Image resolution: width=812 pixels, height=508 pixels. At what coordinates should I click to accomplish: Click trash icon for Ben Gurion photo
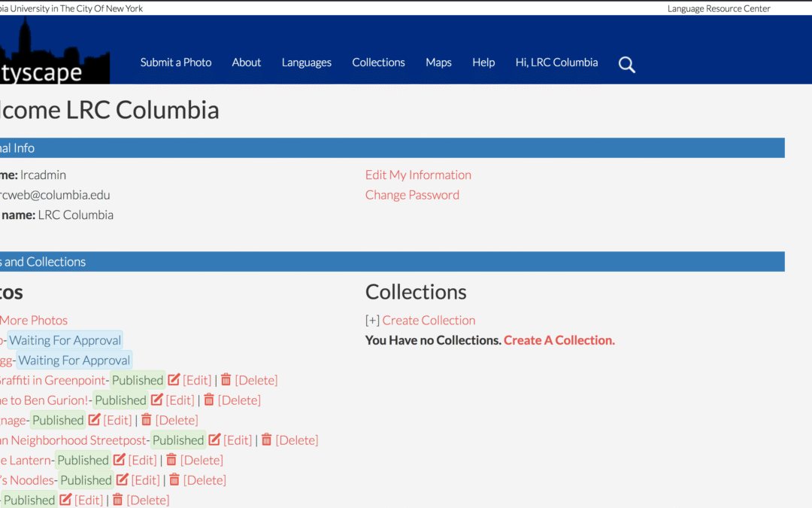[x=210, y=400]
